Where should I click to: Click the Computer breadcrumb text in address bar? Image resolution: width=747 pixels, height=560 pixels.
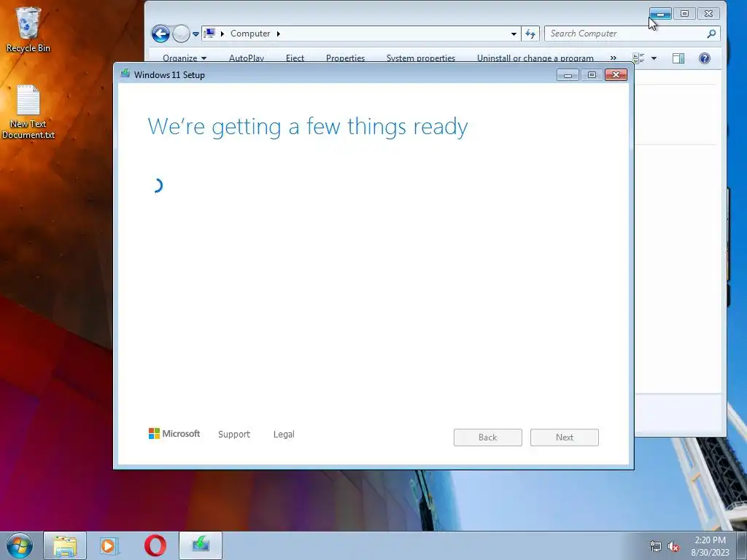250,34
